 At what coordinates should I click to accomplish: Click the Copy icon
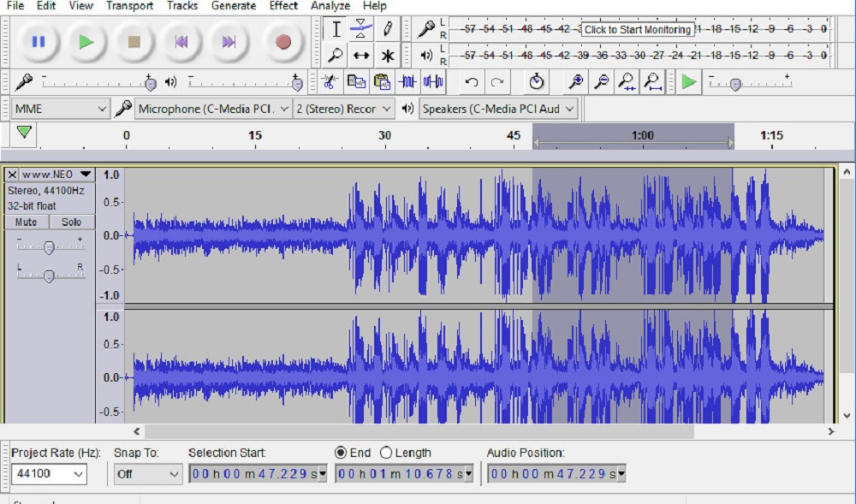(x=356, y=82)
